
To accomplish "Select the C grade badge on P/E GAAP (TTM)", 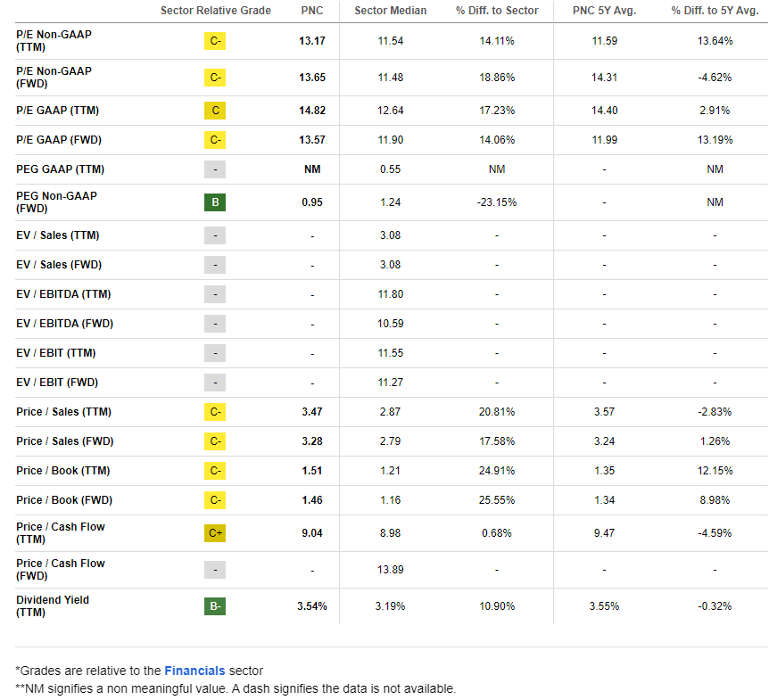I will 214,111.
